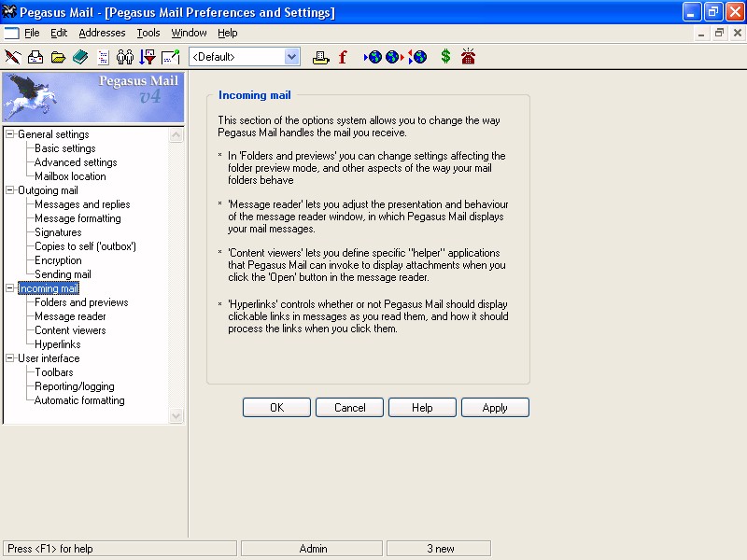
Task: Click the two-people user lookup icon
Action: [125, 57]
